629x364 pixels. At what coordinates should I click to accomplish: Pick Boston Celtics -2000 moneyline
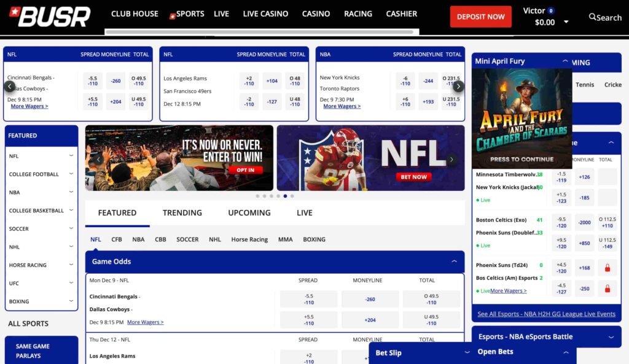point(585,222)
